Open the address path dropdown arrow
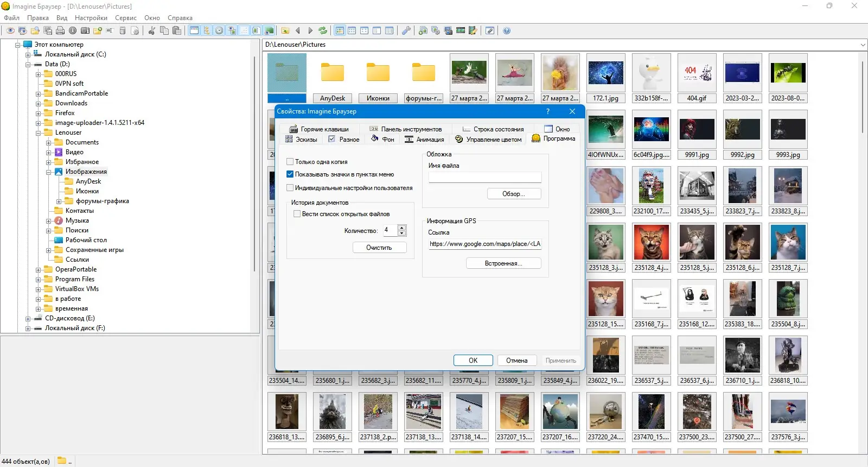The image size is (868, 467). (863, 45)
